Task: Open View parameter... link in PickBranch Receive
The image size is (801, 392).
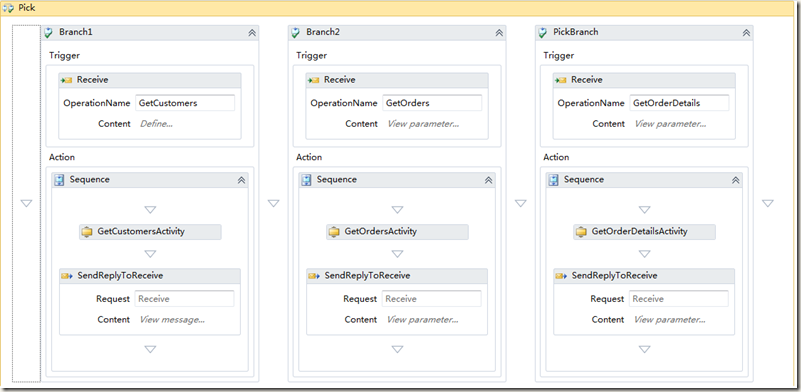Action: pyautogui.click(x=670, y=124)
